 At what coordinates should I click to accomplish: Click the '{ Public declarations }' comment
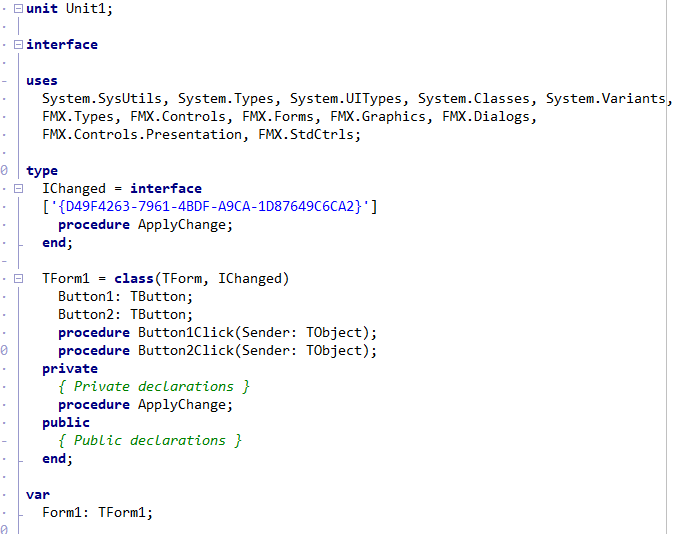(150, 441)
